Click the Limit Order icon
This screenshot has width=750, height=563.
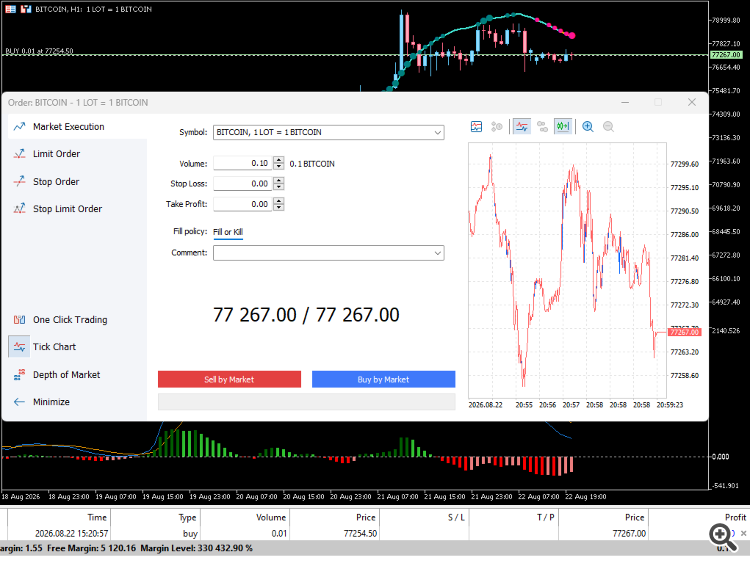click(19, 154)
